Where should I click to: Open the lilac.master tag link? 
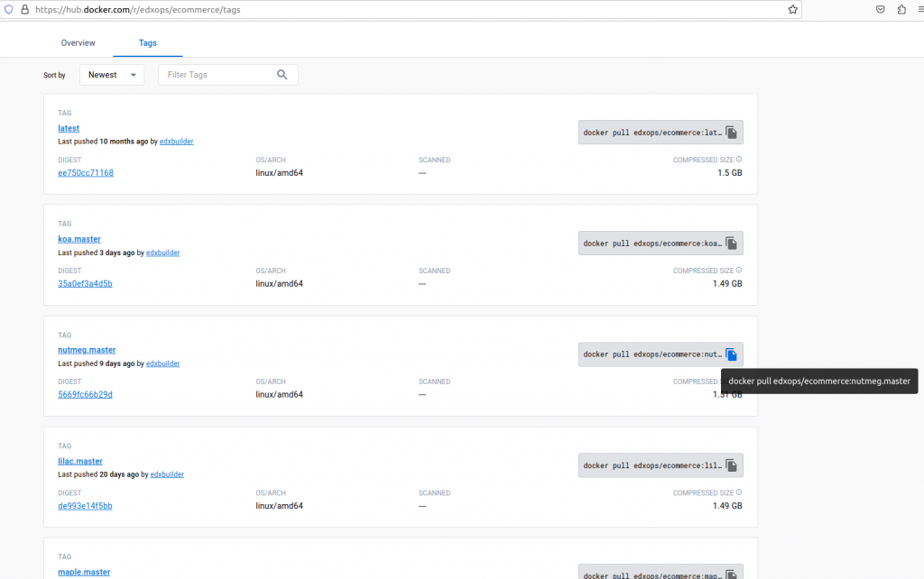point(80,461)
